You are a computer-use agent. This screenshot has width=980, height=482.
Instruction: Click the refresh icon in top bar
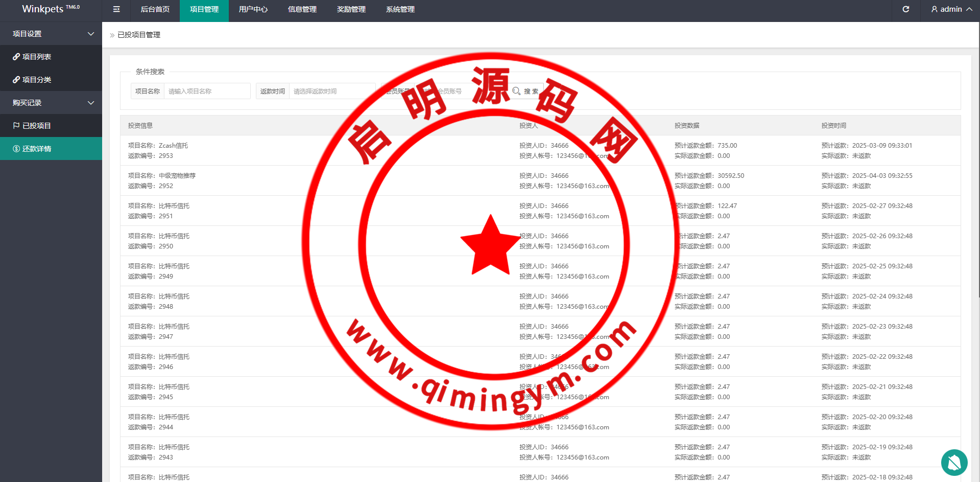pos(905,9)
